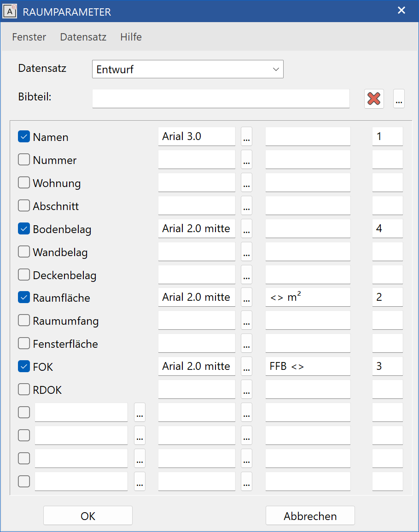Click FOK font field 'Arial 2.0 mitte'

click(197, 366)
